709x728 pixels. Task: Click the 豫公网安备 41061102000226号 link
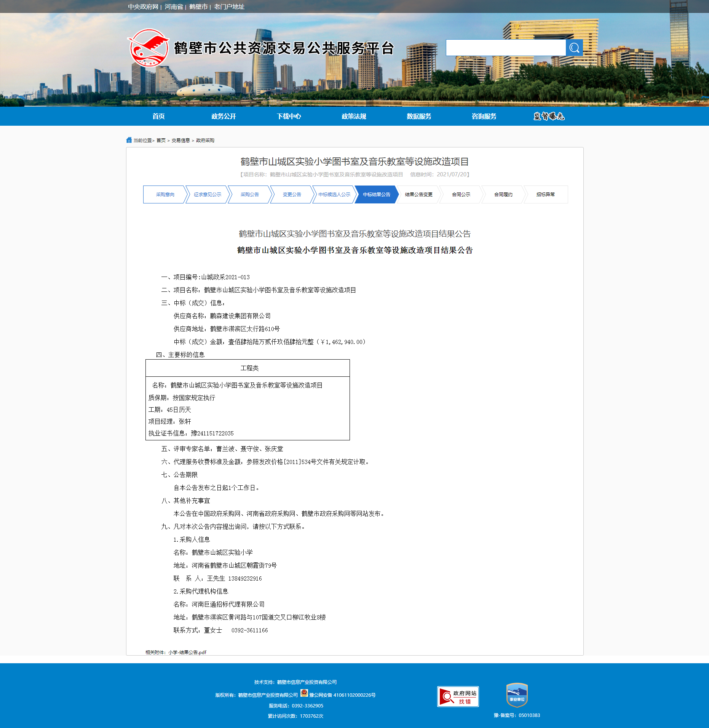tap(342, 695)
